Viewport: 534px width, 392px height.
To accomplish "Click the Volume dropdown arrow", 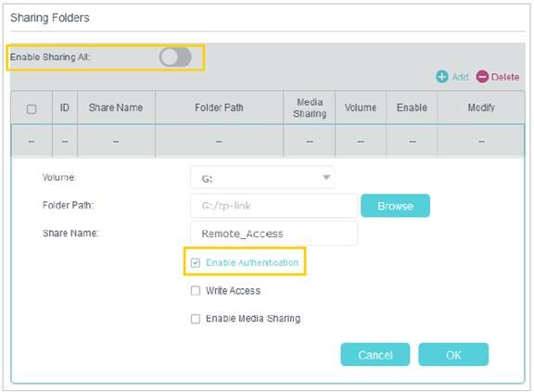I will pos(326,177).
